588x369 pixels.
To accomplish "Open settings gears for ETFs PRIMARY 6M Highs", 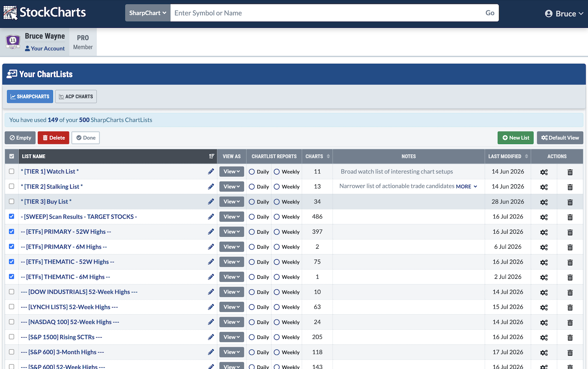I will [x=544, y=247].
